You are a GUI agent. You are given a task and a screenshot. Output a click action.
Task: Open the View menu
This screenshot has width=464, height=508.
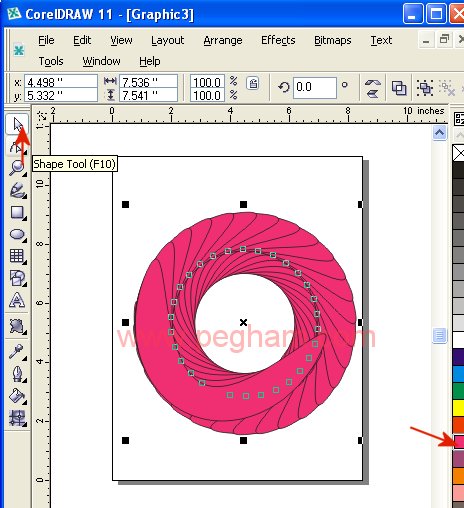coord(121,40)
